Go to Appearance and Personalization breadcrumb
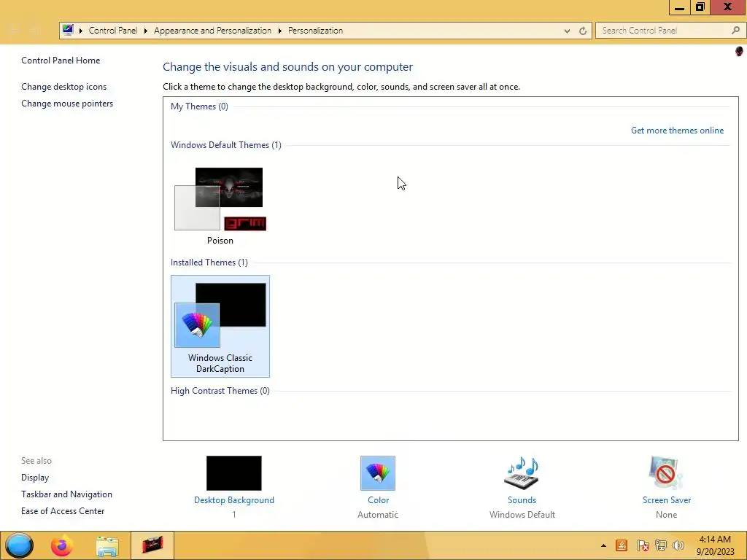 coord(212,31)
